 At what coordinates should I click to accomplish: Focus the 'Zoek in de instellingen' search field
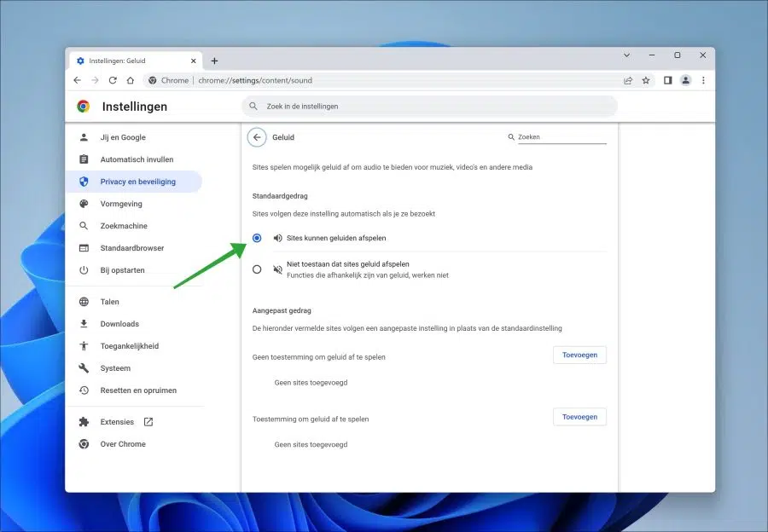pyautogui.click(x=429, y=107)
